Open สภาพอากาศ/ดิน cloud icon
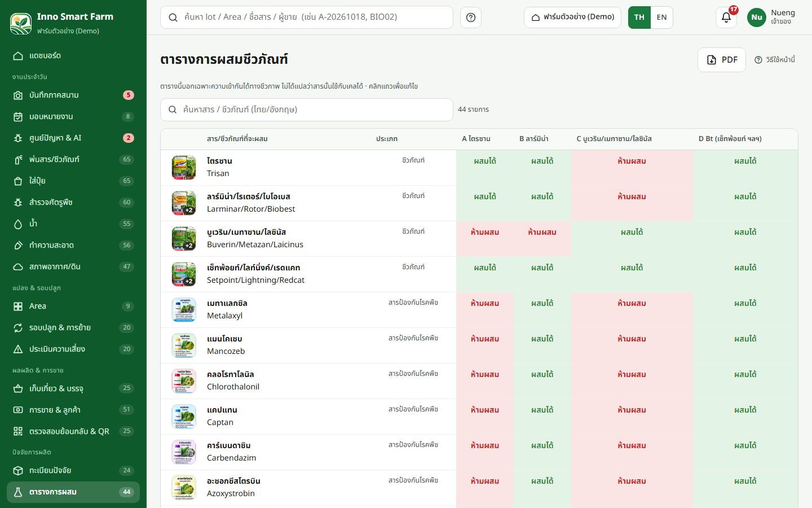The width and height of the screenshot is (812, 508). 18,267
